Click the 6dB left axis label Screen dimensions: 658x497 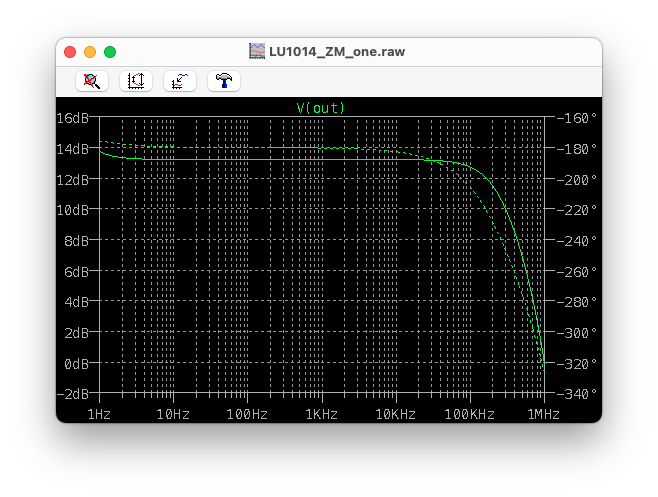point(76,272)
